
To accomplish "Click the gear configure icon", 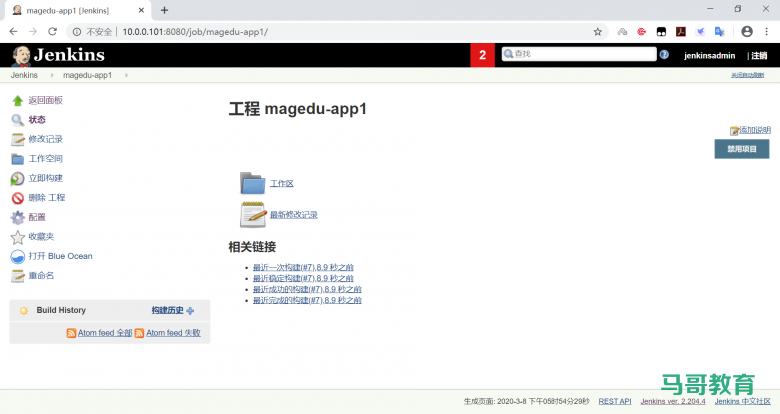I will pos(17,217).
